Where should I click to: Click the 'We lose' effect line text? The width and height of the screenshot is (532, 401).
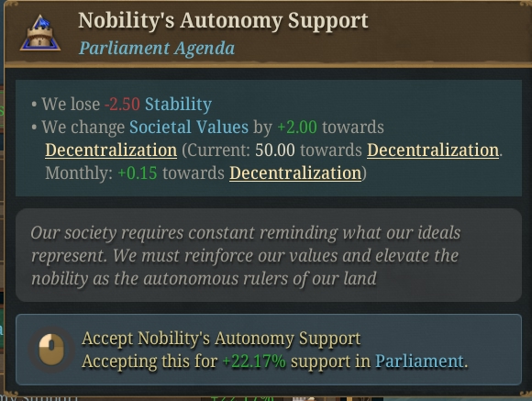click(121, 105)
